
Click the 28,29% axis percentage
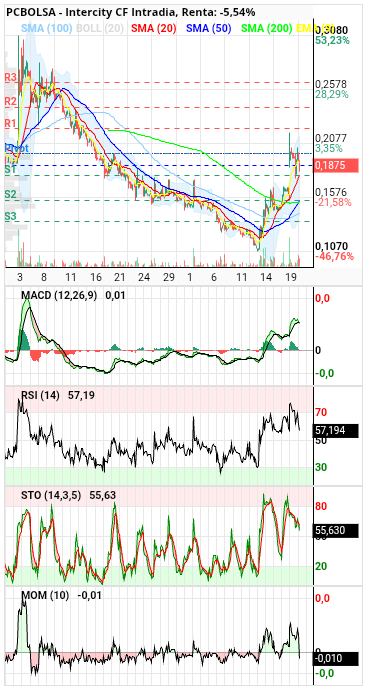(x=332, y=94)
